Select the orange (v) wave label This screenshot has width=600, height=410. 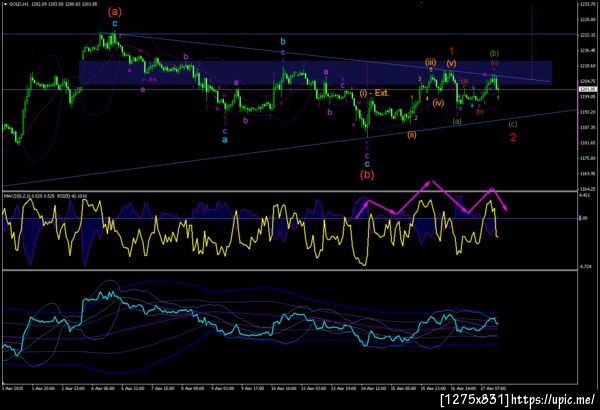pos(452,63)
